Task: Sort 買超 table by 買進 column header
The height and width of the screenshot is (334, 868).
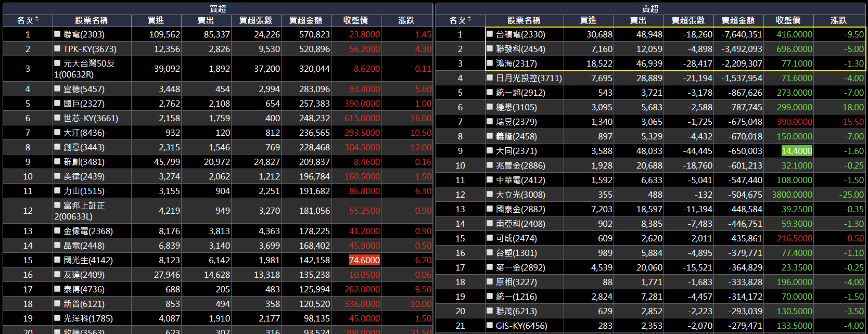Action: coord(156,20)
